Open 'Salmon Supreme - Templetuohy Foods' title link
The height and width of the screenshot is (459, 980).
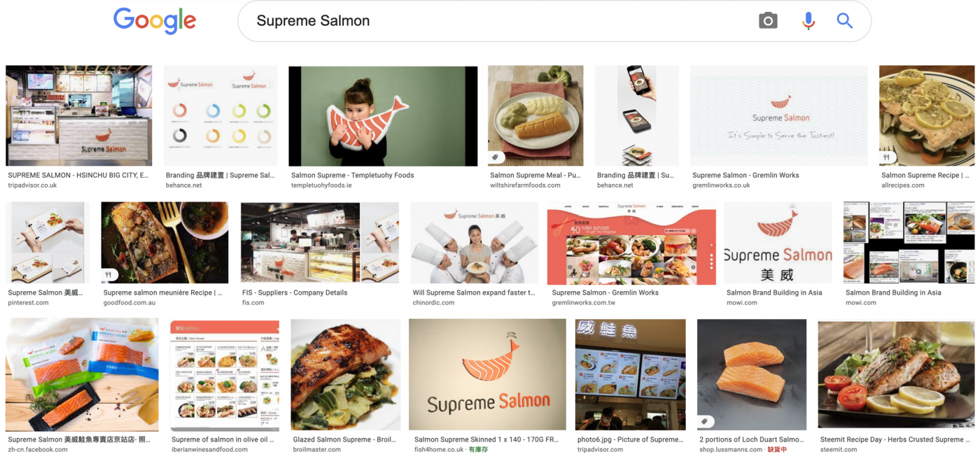pyautogui.click(x=352, y=175)
